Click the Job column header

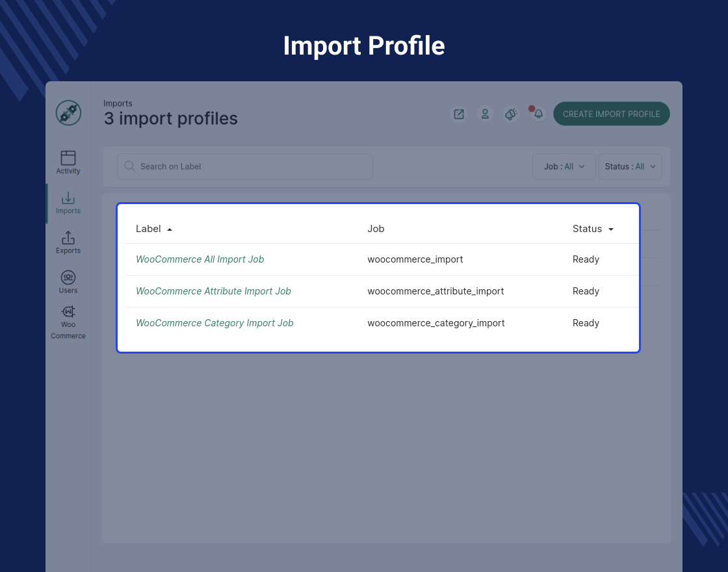(376, 229)
